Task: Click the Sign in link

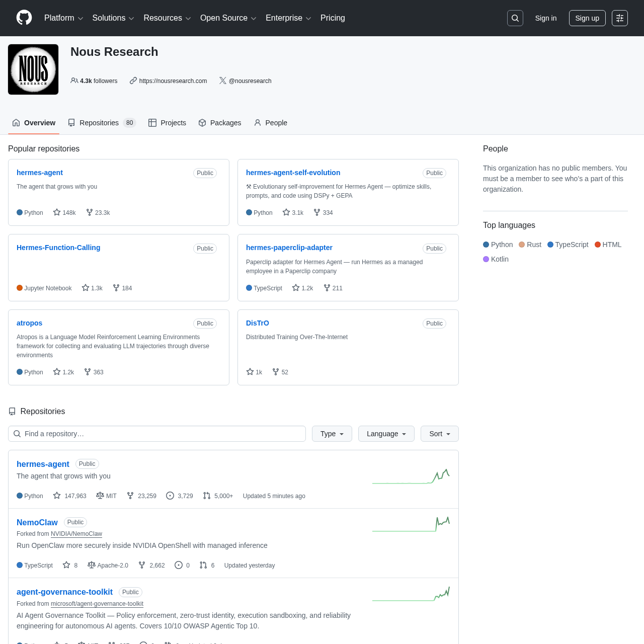Action: click(x=546, y=18)
